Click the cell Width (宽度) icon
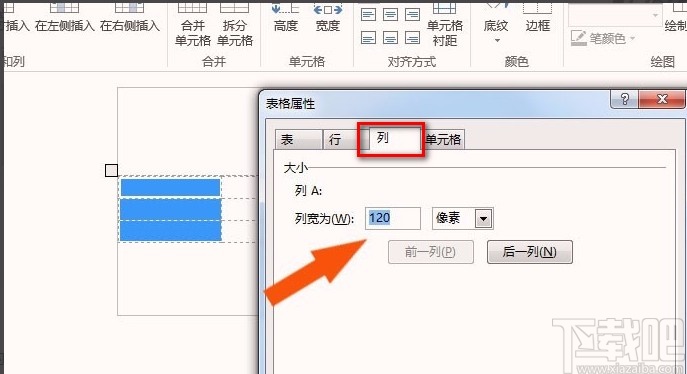Viewport: 687px width, 374px height. (328, 18)
